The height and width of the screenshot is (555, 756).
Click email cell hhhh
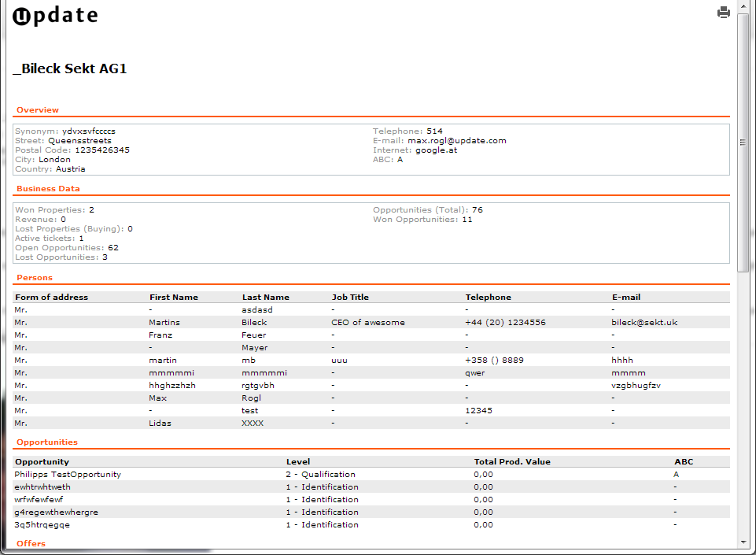point(622,360)
